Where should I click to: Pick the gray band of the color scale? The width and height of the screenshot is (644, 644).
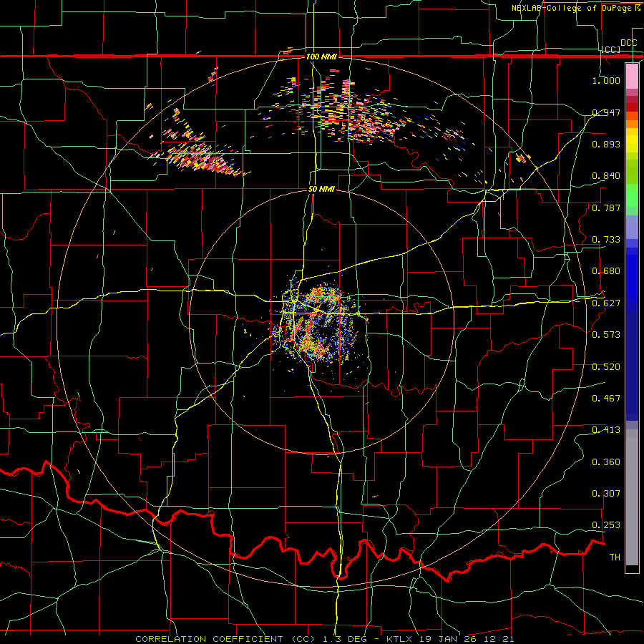[632, 497]
